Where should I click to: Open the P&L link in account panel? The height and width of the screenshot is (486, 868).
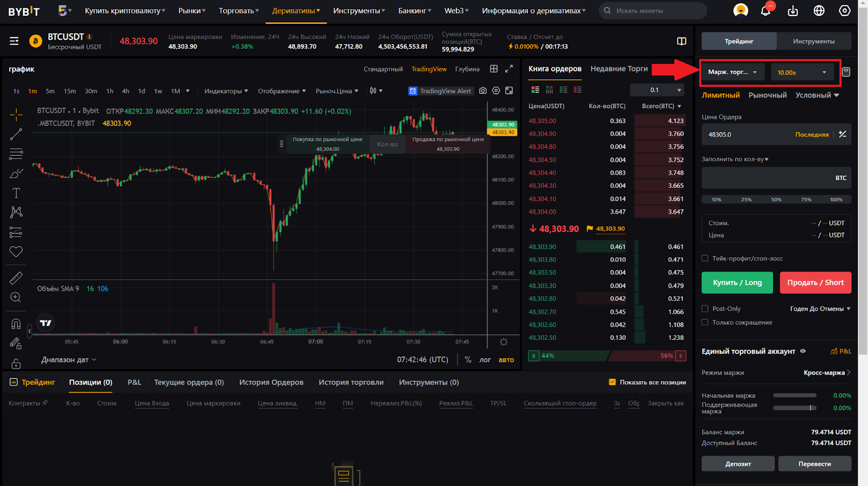(x=841, y=351)
